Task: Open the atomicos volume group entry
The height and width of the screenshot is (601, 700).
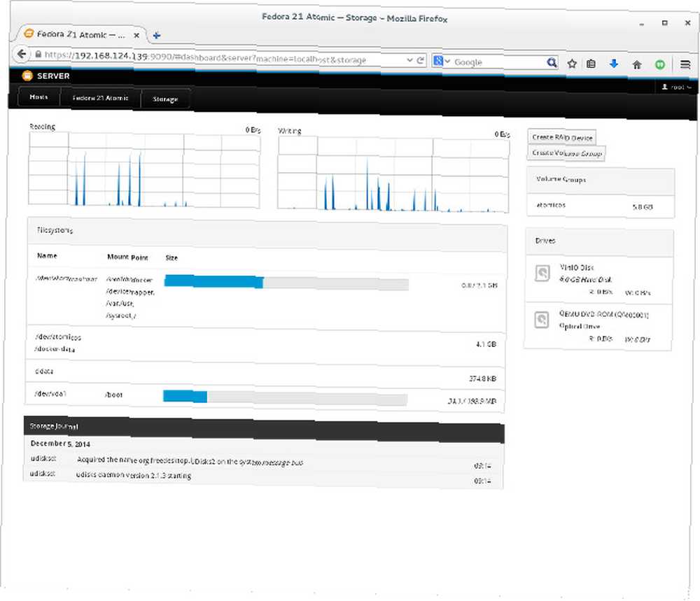Action: coord(600,206)
